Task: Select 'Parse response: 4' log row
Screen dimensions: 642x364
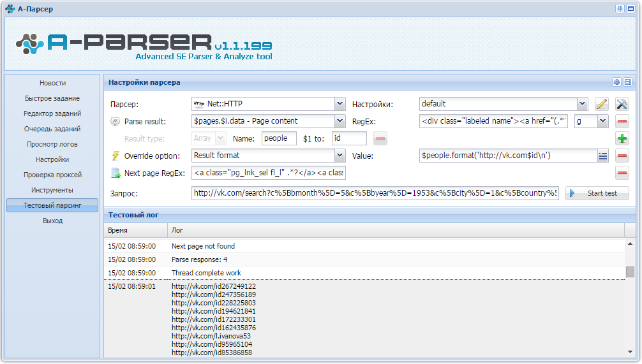Action: pyautogui.click(x=364, y=259)
